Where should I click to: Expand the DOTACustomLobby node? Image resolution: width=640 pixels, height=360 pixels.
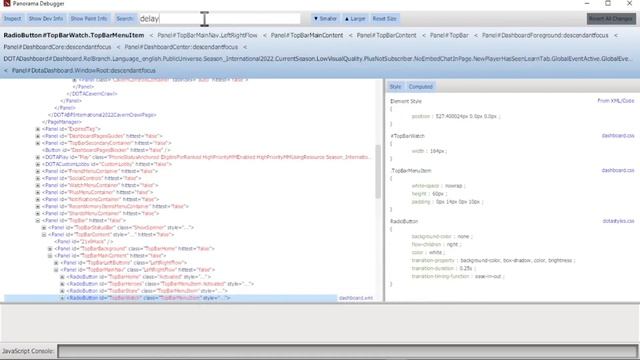pyautogui.click(x=38, y=164)
